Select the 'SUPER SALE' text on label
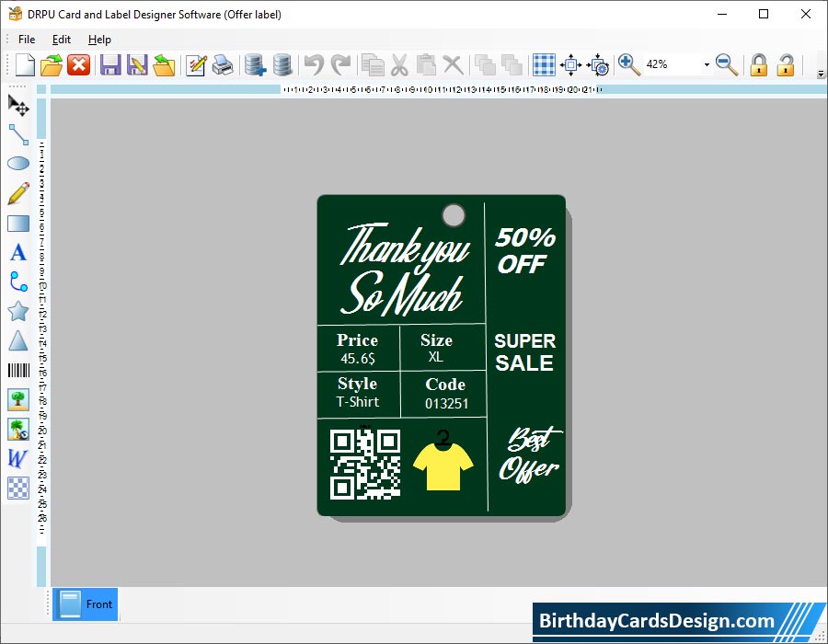The width and height of the screenshot is (828, 644). click(x=525, y=352)
